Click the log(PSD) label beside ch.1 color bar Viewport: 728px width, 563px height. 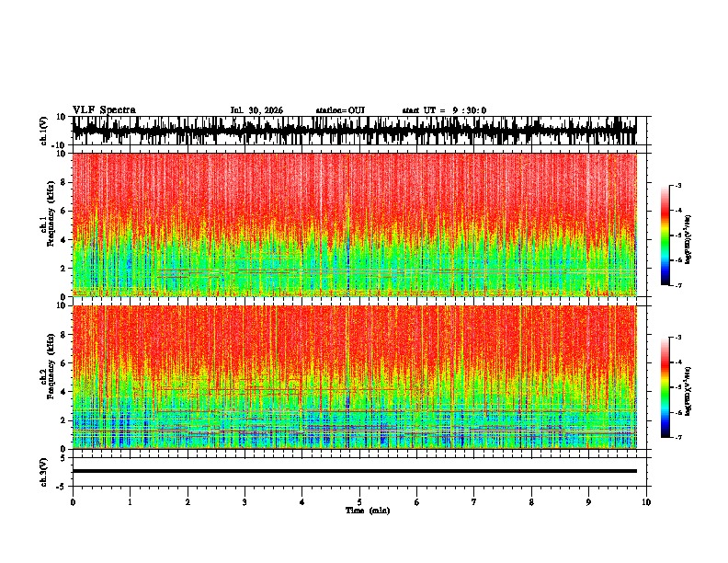[x=688, y=240]
